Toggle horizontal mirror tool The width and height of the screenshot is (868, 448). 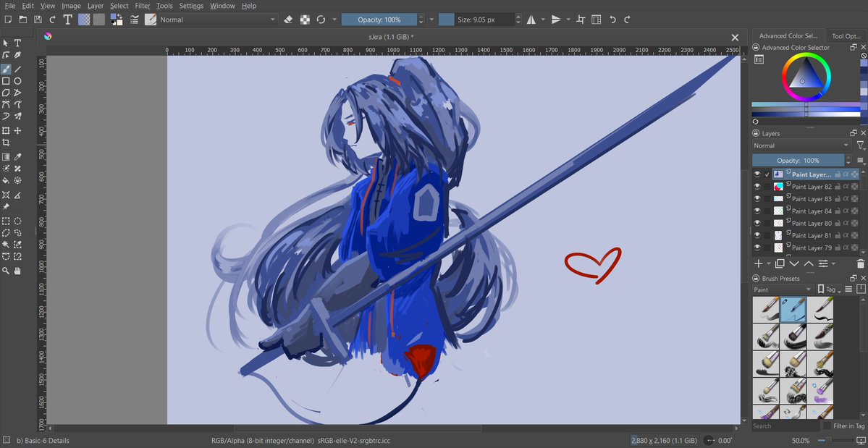point(531,20)
